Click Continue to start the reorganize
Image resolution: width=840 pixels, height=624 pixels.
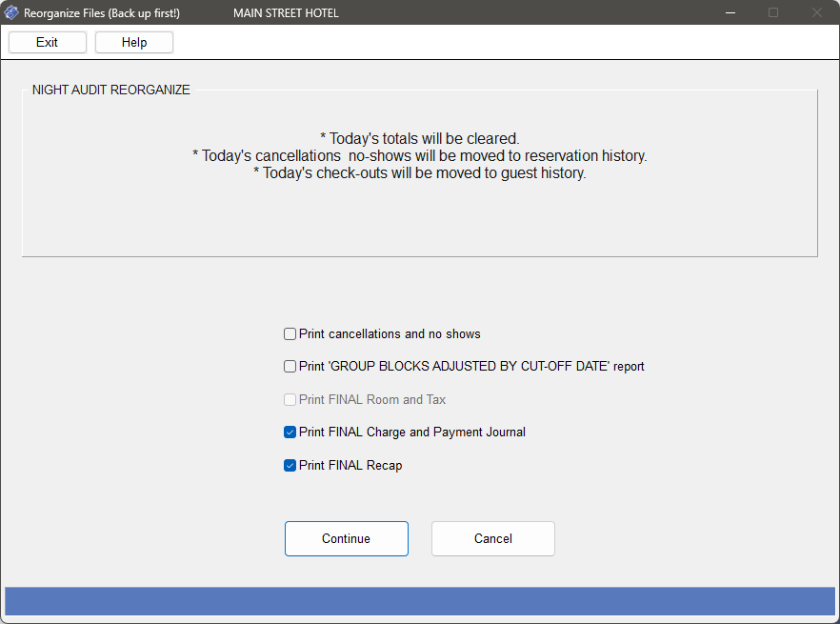pos(346,539)
